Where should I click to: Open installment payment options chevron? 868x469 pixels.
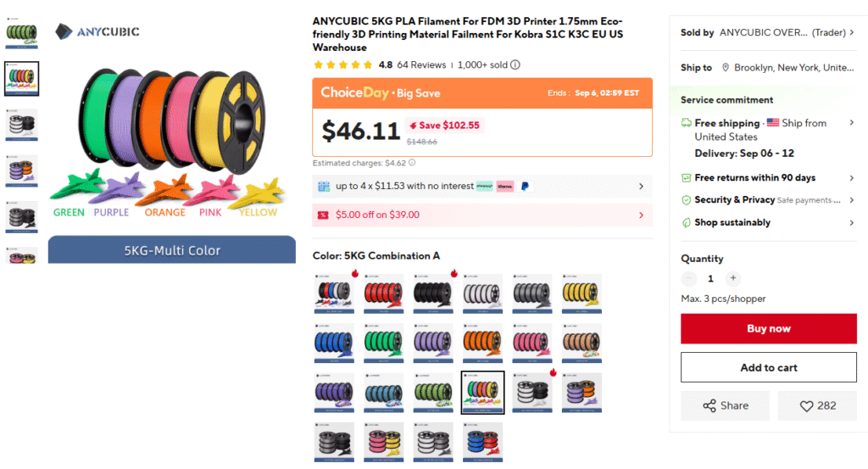coord(641,186)
